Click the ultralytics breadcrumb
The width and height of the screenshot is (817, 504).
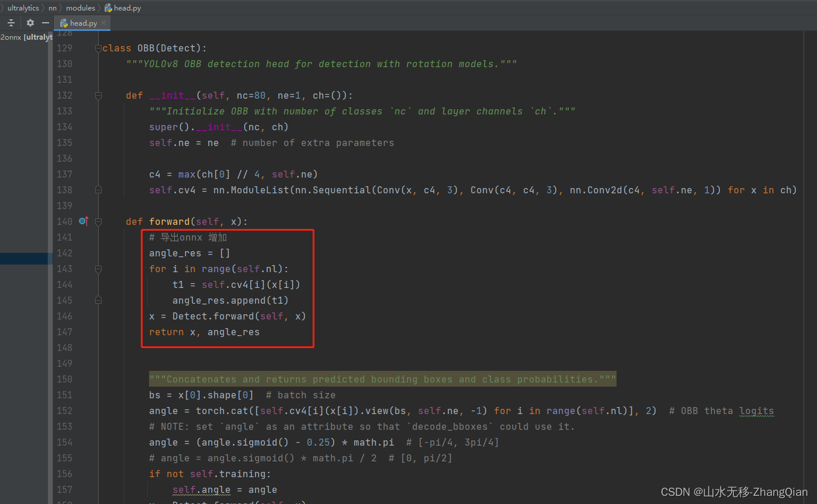click(x=23, y=8)
